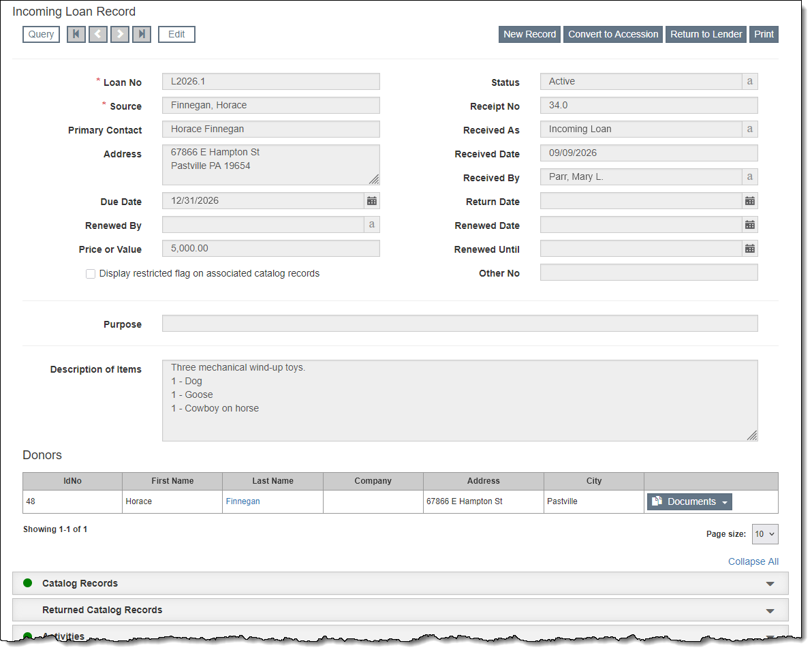Select the '67866 E Hampton St' table cell
Image resolution: width=812 pixels, height=652 pixels.
pyautogui.click(x=484, y=502)
